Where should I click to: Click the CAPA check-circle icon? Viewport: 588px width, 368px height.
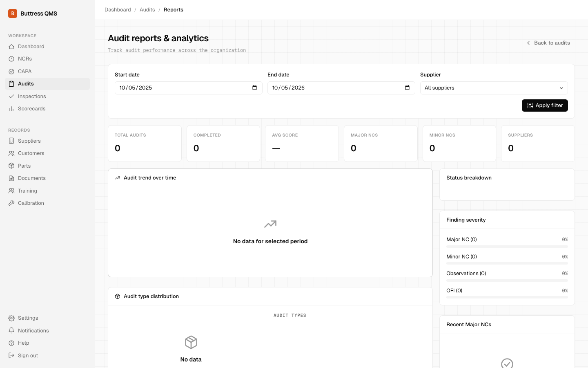point(11,72)
